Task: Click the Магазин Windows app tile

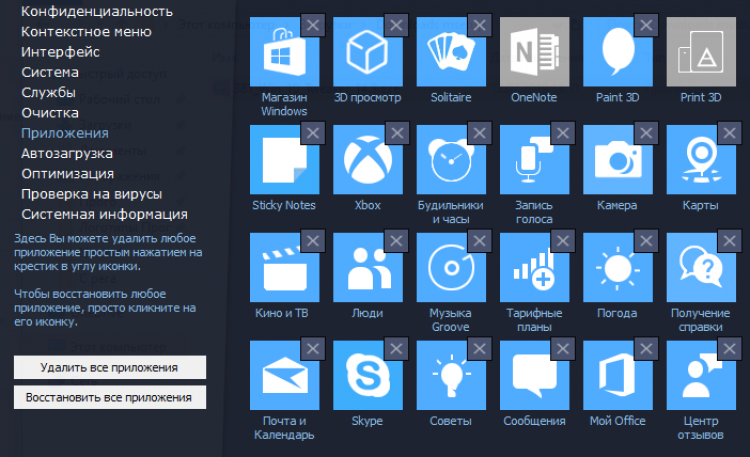Action: click(x=285, y=52)
